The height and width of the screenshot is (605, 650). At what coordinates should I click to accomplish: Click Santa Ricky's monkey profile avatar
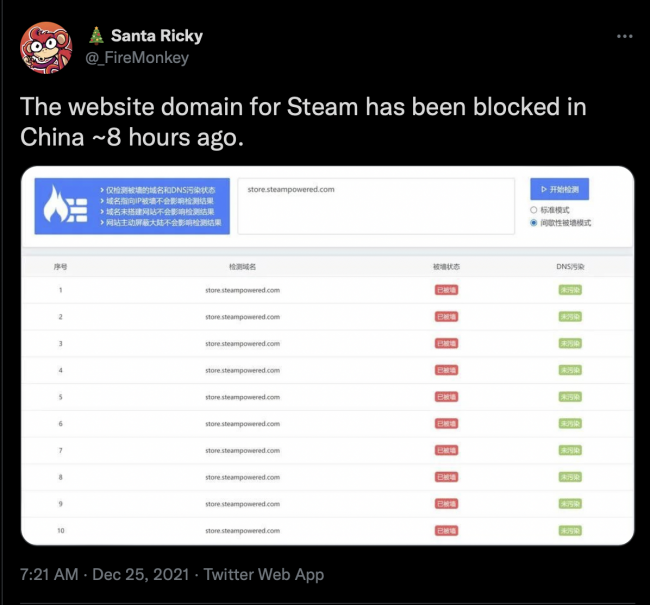(x=45, y=47)
